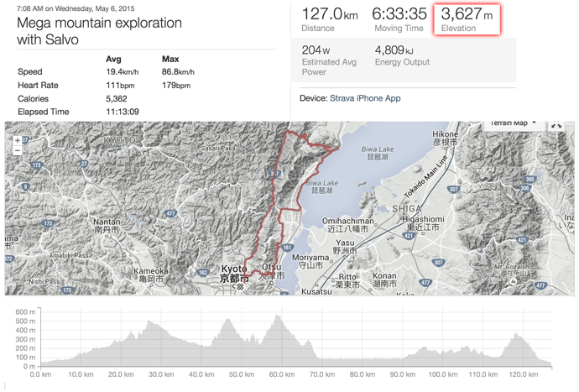Click the 6:33:35 Moving Time stat

click(x=399, y=19)
